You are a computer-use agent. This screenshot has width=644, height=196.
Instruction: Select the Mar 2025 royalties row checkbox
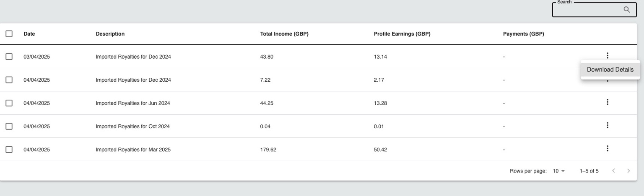[9, 150]
